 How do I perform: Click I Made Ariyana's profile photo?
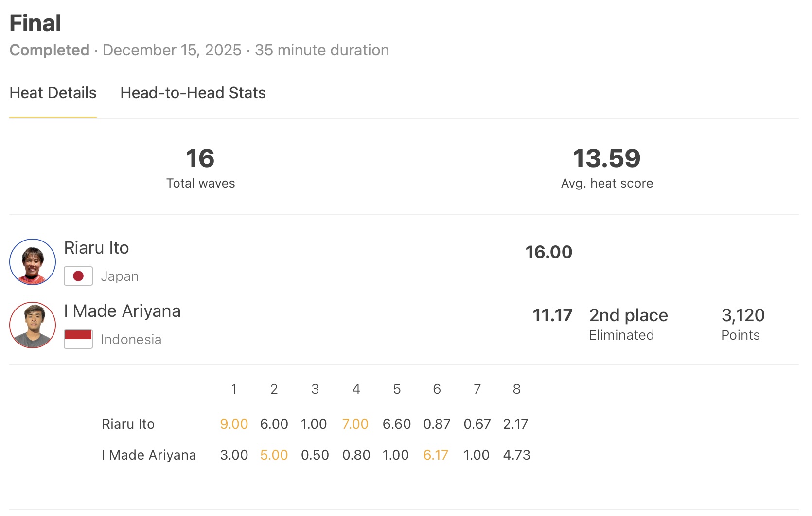(33, 325)
